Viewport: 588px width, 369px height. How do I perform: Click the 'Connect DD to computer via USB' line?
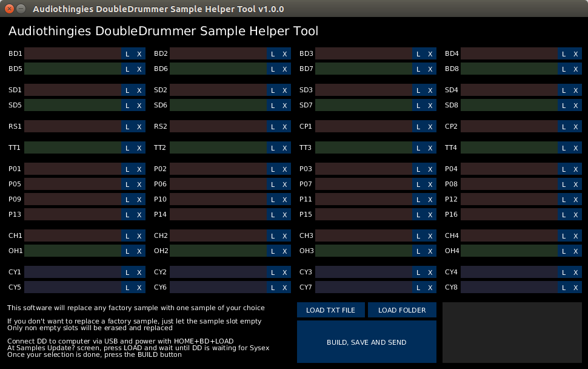(121, 341)
